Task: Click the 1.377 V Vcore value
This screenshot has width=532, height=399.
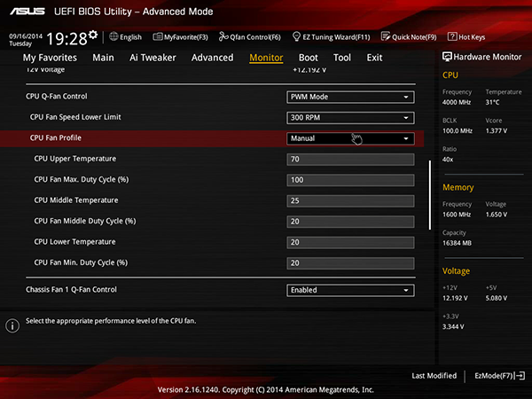Action: 496,130
